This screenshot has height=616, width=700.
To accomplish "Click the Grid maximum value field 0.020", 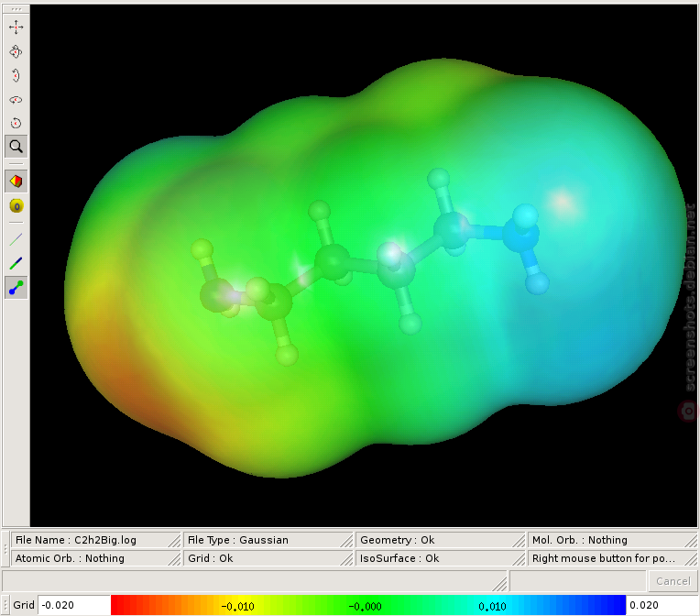I will pos(662,605).
